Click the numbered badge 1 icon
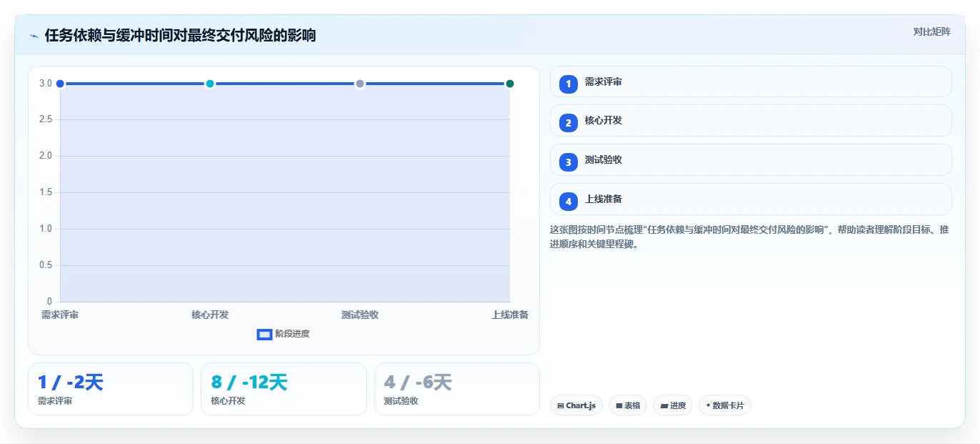The width and height of the screenshot is (980, 444). tap(569, 84)
